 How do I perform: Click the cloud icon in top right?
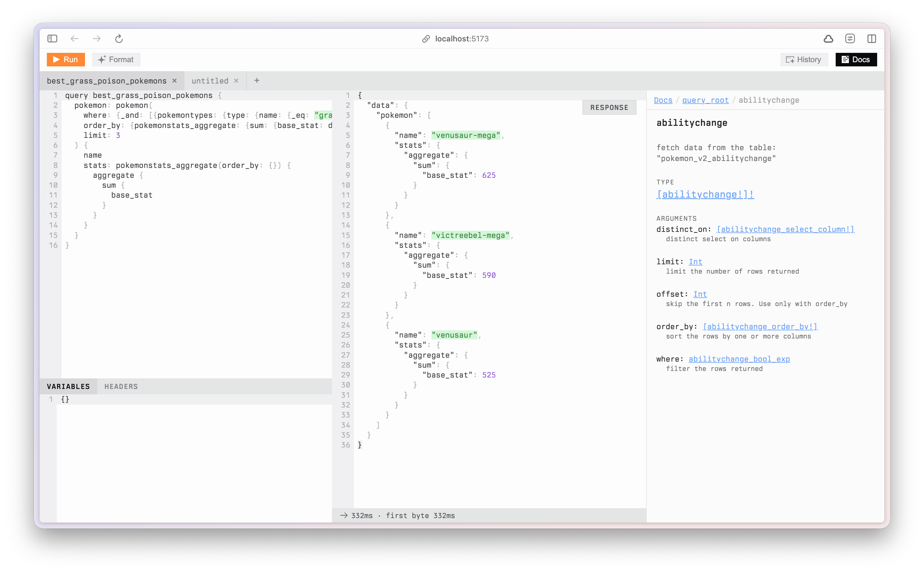coord(828,39)
